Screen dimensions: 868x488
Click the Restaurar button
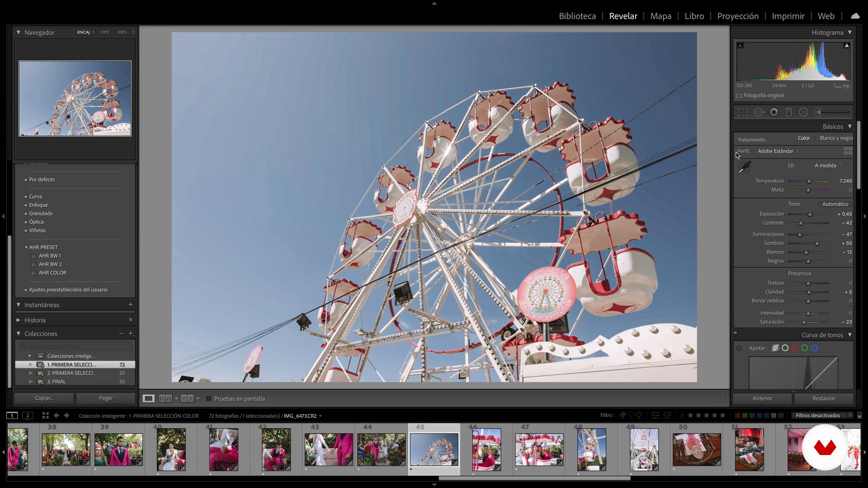(824, 398)
